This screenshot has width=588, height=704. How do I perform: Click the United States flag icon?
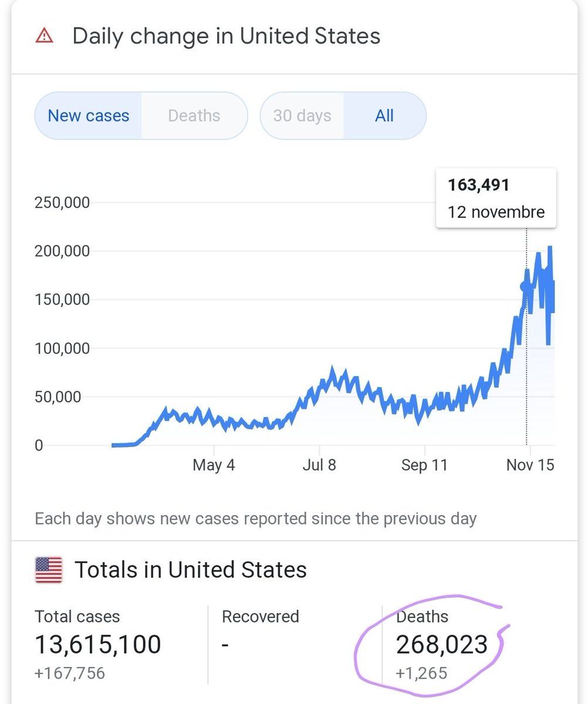click(x=49, y=570)
